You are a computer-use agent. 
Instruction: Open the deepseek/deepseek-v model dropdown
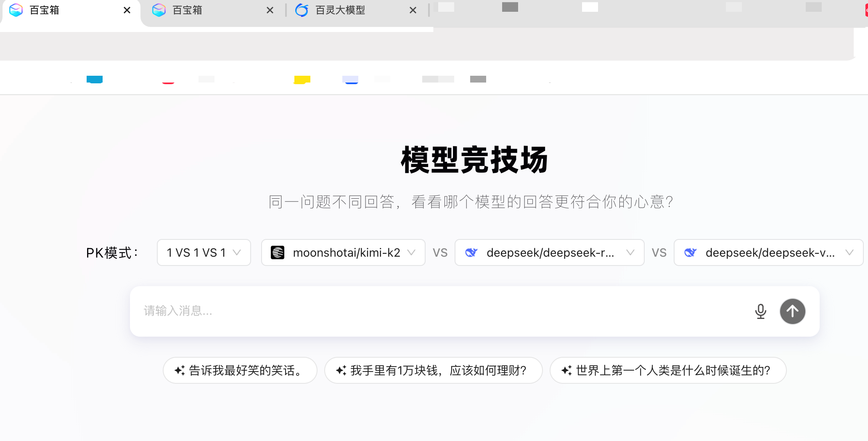(x=849, y=252)
